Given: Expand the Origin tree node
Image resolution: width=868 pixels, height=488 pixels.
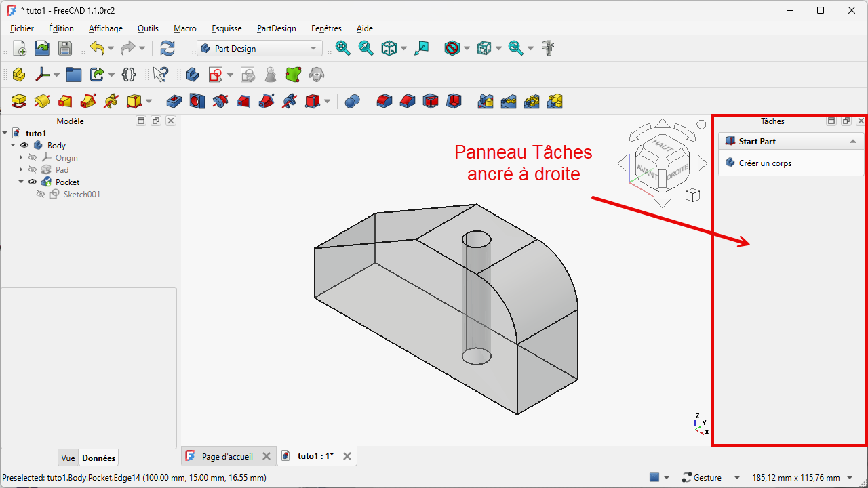Looking at the screenshot, I should [x=21, y=158].
